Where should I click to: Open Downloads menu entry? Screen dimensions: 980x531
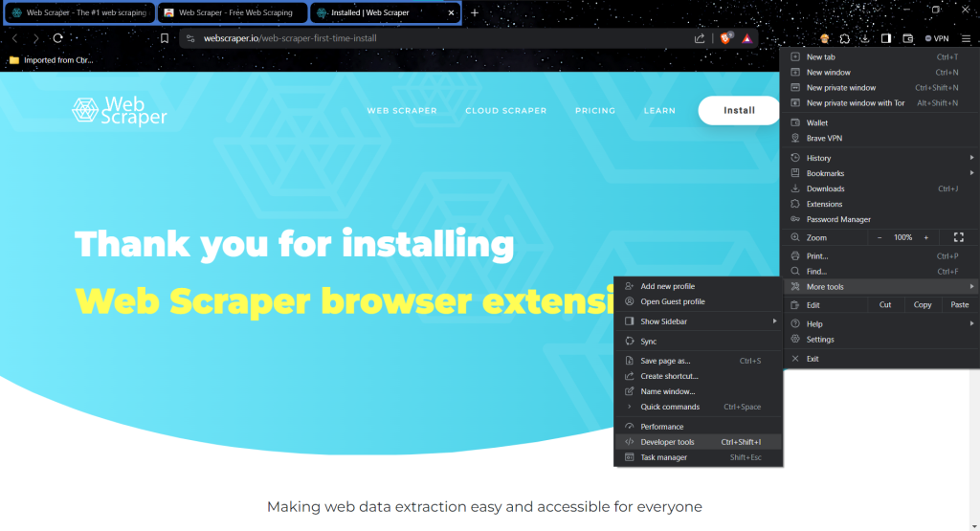pyautogui.click(x=879, y=188)
